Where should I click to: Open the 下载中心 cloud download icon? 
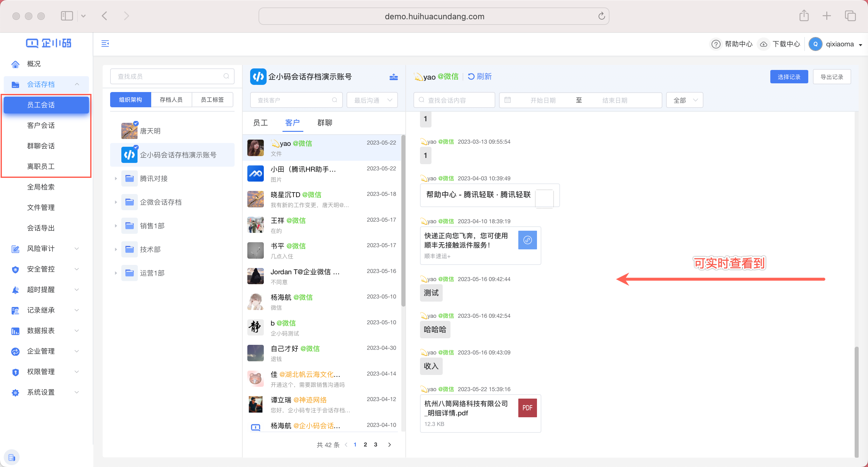[x=763, y=44]
